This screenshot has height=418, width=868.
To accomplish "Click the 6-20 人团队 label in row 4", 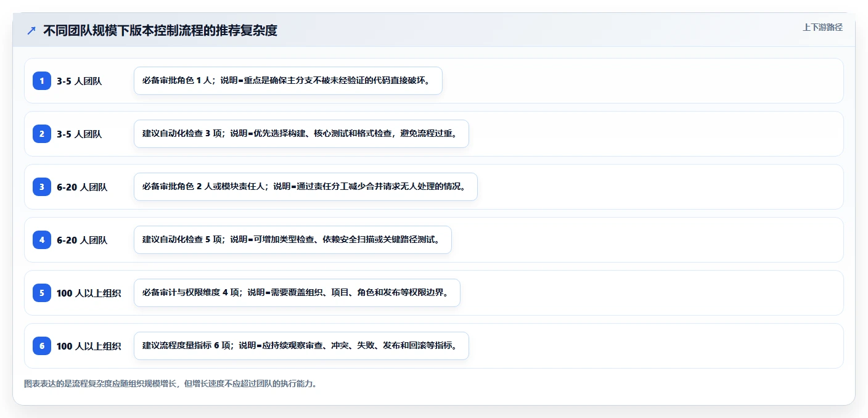I will pyautogui.click(x=82, y=240).
